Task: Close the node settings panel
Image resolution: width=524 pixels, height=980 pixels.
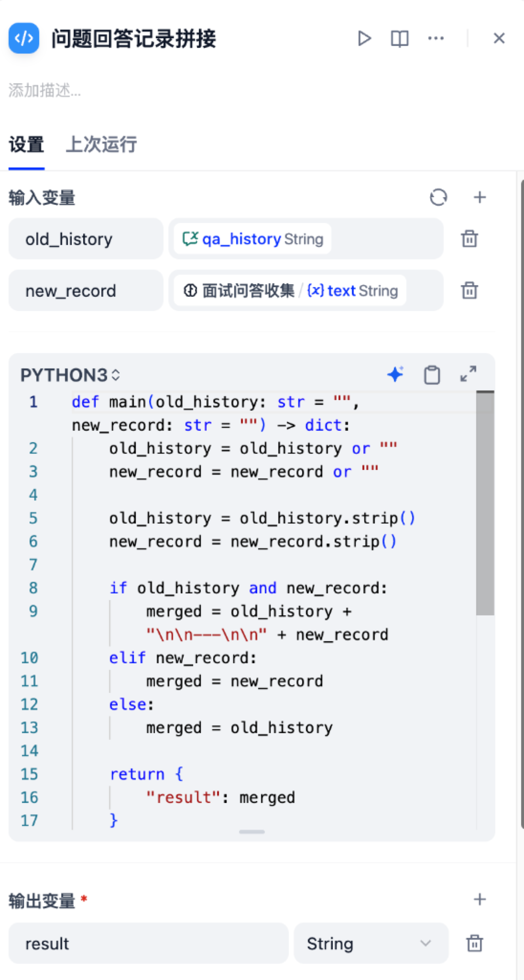Action: (x=499, y=38)
